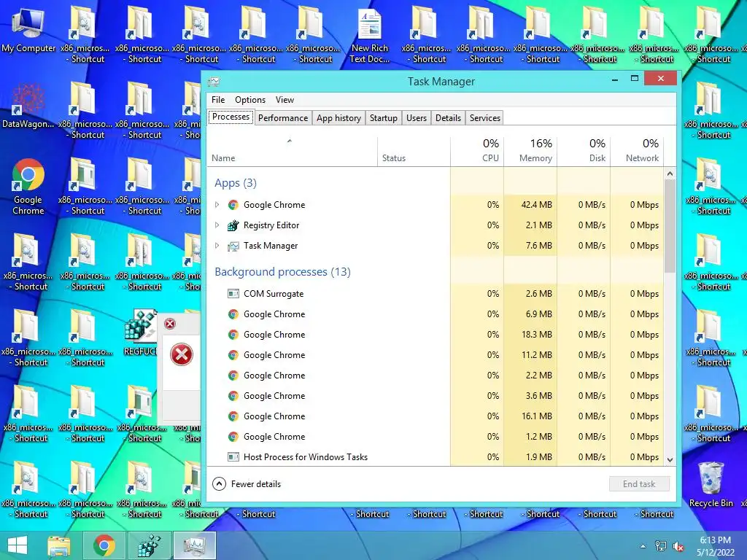Screen dimensions: 747x560
Task: Click the Apps (3) group header
Action: [x=236, y=183]
